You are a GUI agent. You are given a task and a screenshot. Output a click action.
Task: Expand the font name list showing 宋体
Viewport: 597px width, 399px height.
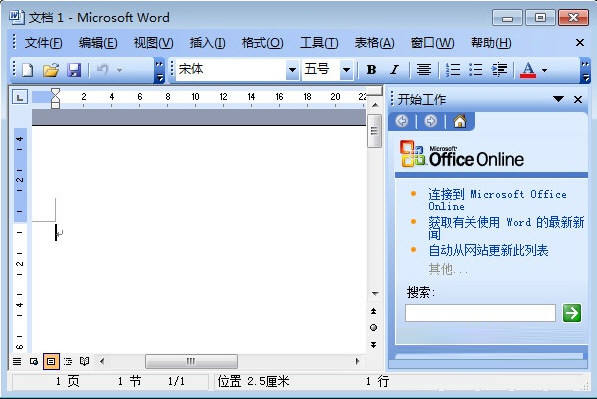pos(292,70)
